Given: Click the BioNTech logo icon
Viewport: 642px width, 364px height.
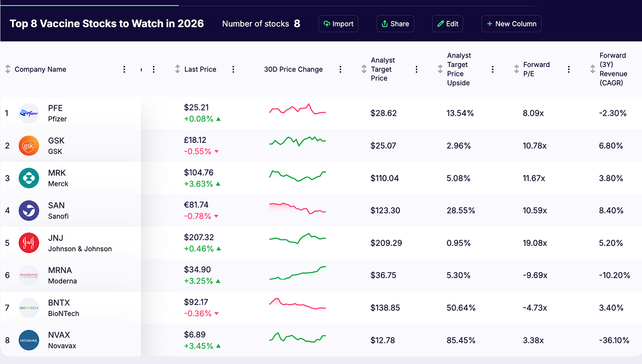Looking at the screenshot, I should [x=29, y=308].
